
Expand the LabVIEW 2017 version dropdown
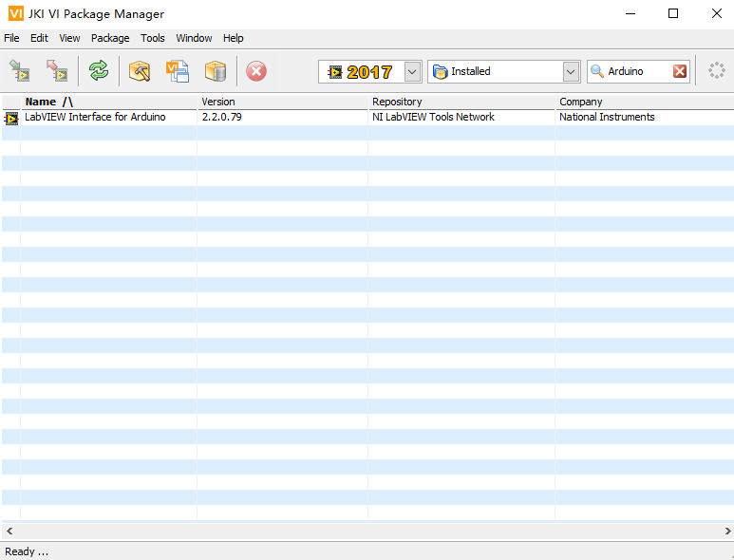412,71
